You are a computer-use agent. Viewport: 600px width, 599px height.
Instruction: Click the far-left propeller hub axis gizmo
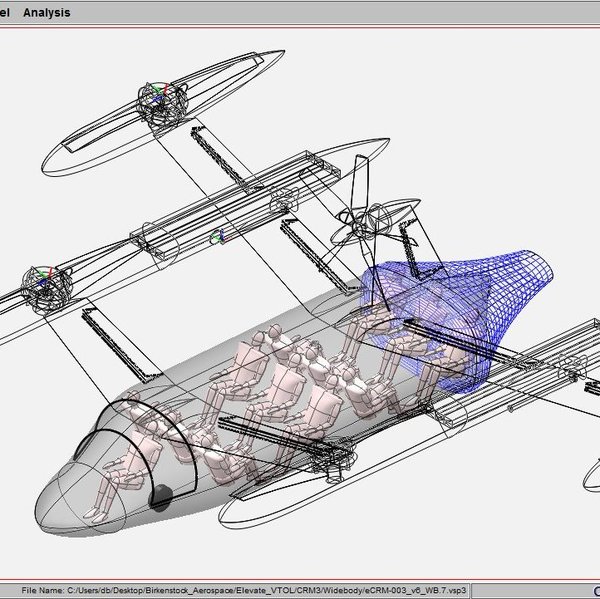[42, 281]
